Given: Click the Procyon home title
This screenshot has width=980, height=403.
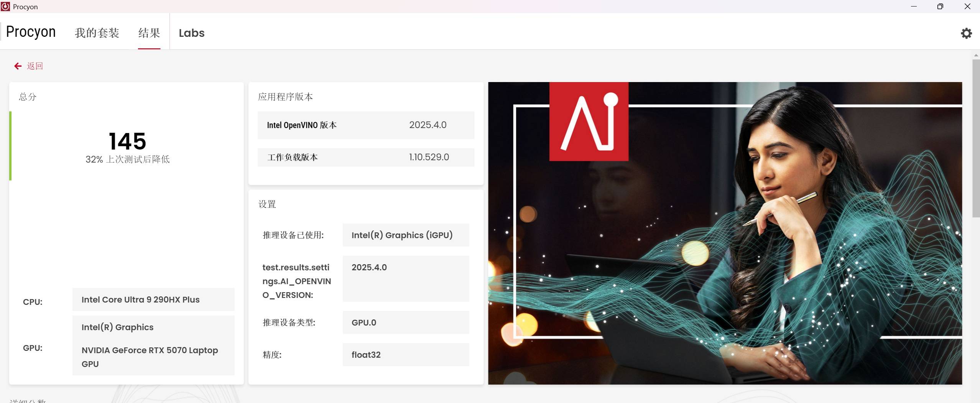Looking at the screenshot, I should 31,31.
